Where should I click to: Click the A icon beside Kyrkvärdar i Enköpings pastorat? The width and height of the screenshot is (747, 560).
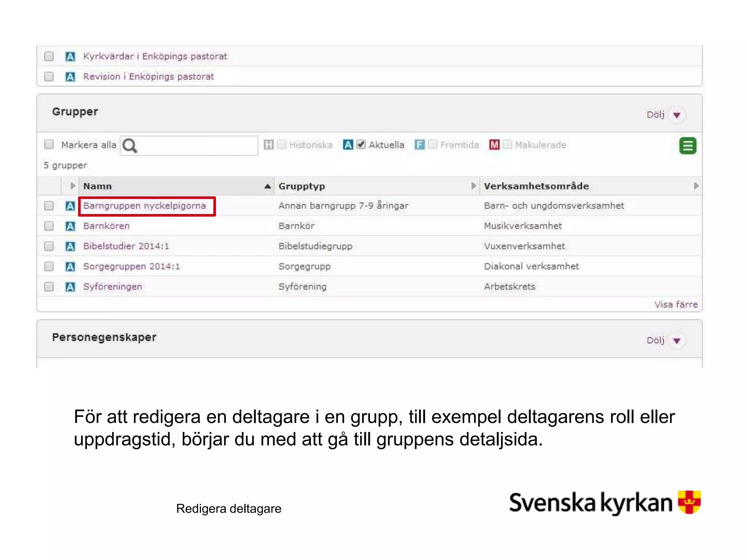pos(70,57)
